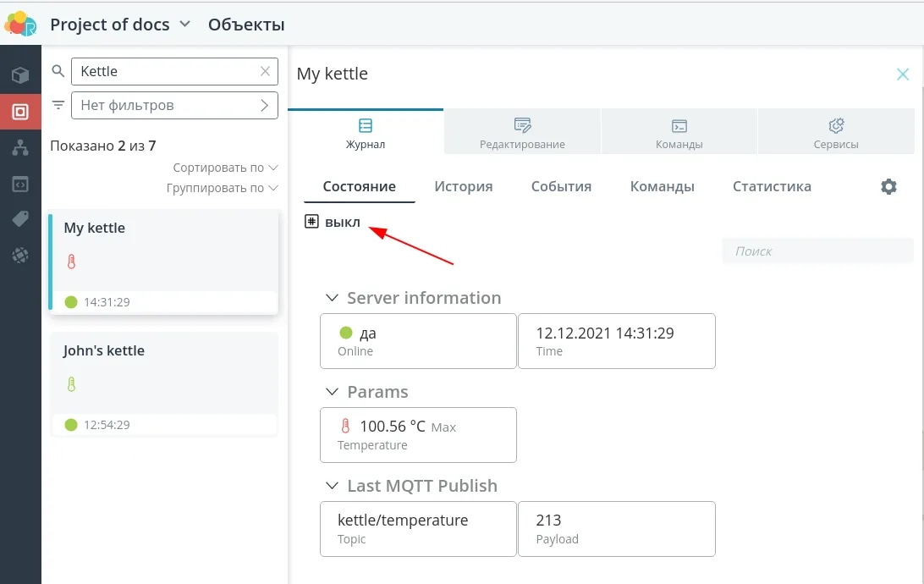Click the search magnifier icon
This screenshot has height=584, width=924.
click(x=58, y=71)
